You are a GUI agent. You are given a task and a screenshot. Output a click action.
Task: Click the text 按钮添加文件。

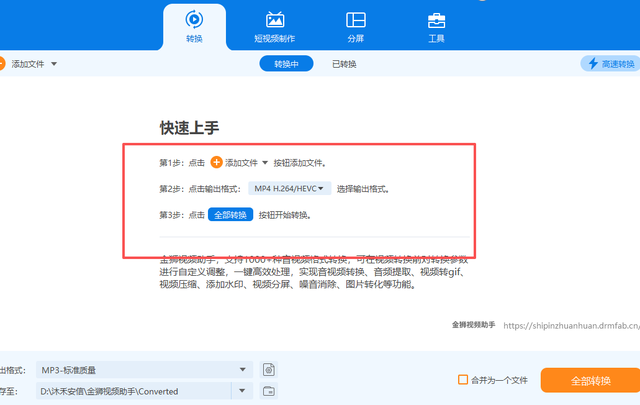[300, 163]
